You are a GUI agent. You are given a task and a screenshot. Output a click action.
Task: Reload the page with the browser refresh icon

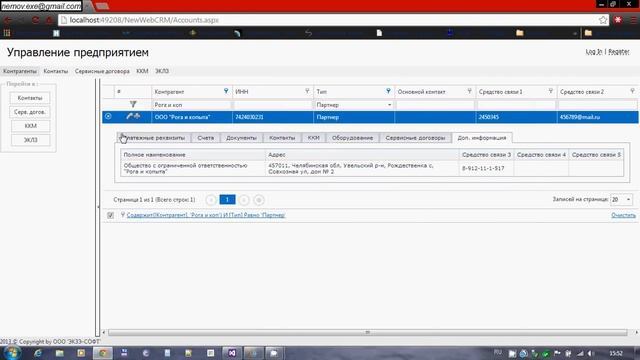tap(36, 20)
